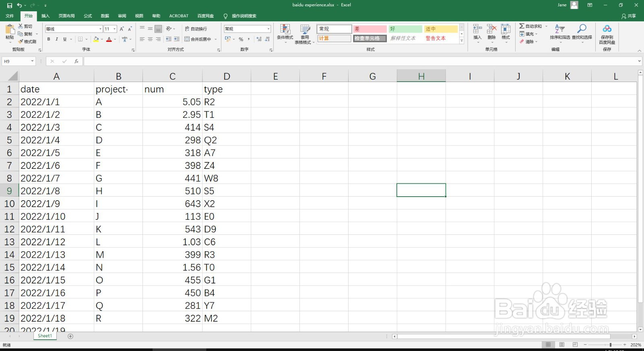Viewport: 644px width, 351px height.
Task: Click Save to Baidu Netdisk (保存到百度网盘)
Action: (x=607, y=34)
